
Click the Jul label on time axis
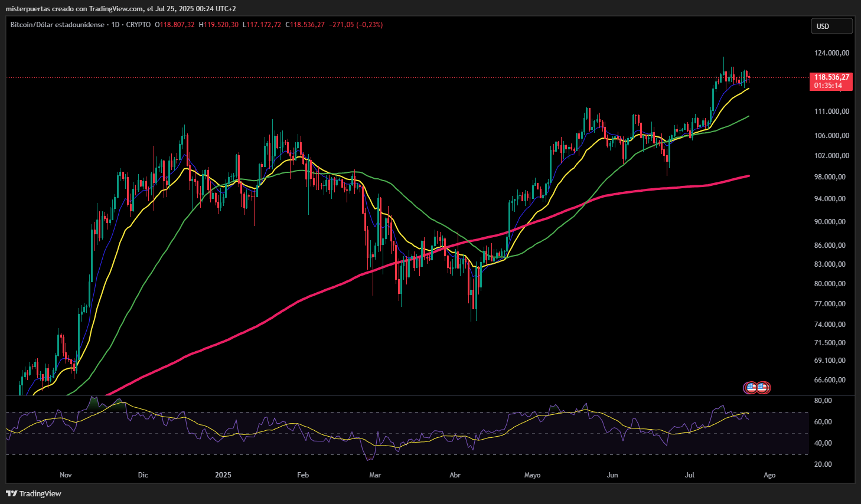(x=689, y=475)
